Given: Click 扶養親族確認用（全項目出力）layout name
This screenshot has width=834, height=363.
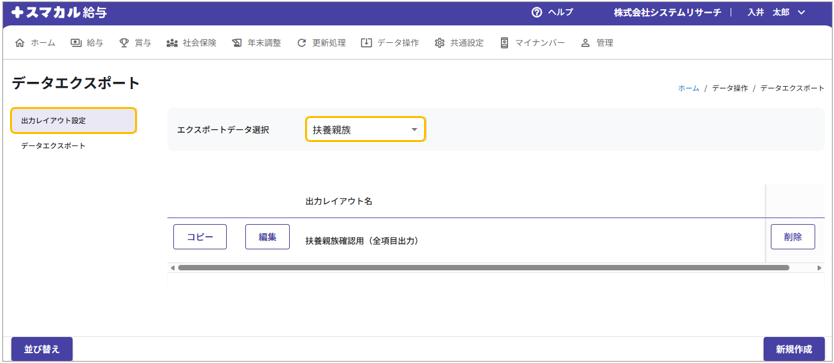Looking at the screenshot, I should pyautogui.click(x=362, y=241).
